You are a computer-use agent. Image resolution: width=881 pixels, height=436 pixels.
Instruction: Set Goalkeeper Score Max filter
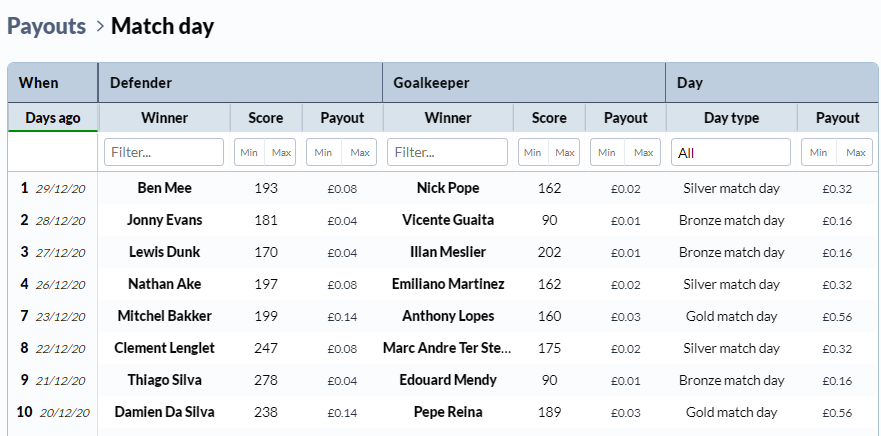(x=565, y=152)
